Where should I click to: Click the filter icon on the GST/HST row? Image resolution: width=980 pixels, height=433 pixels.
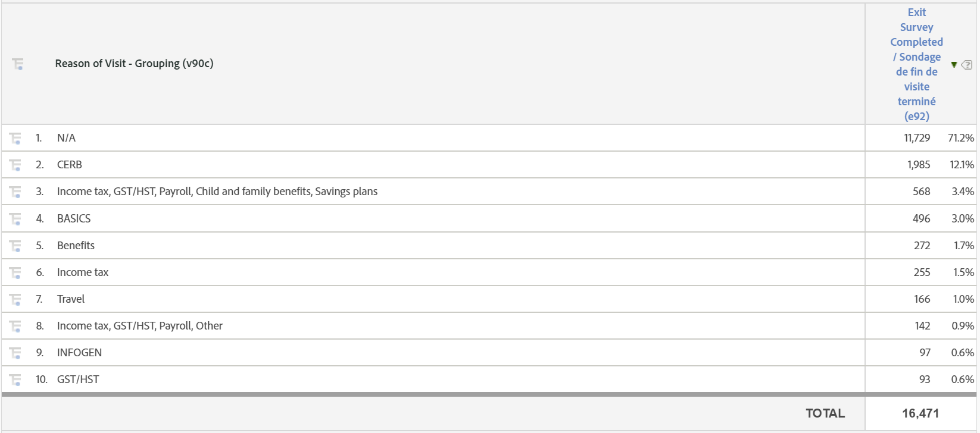[15, 379]
